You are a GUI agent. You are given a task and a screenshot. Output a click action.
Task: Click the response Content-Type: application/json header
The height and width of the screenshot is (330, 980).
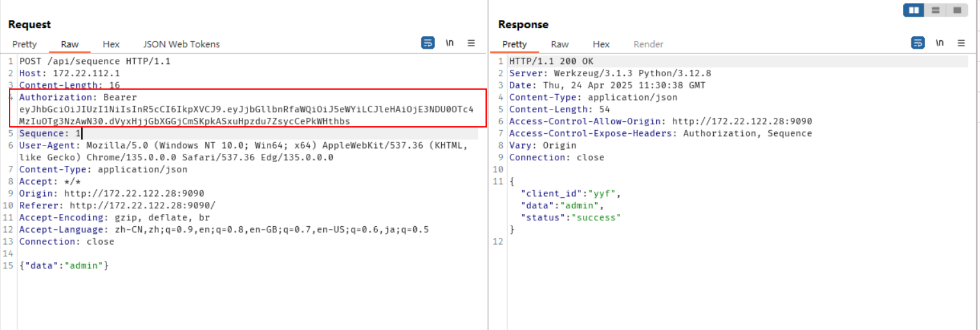coord(593,97)
